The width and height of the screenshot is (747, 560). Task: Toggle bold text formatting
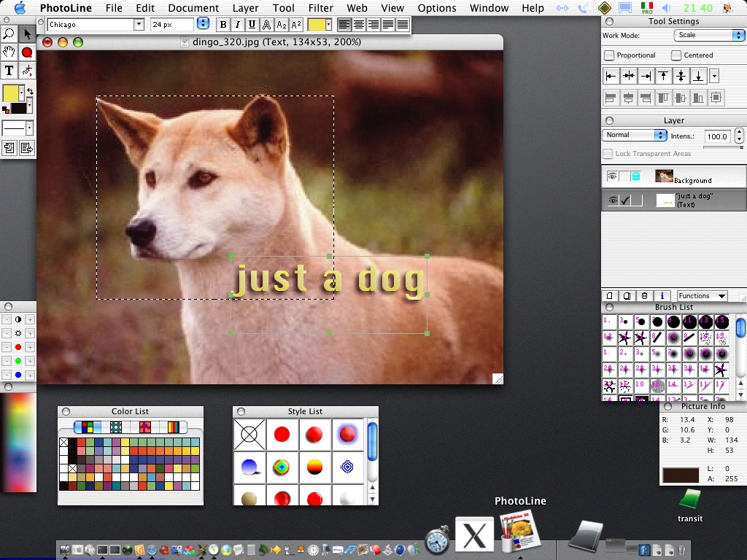coord(222,25)
